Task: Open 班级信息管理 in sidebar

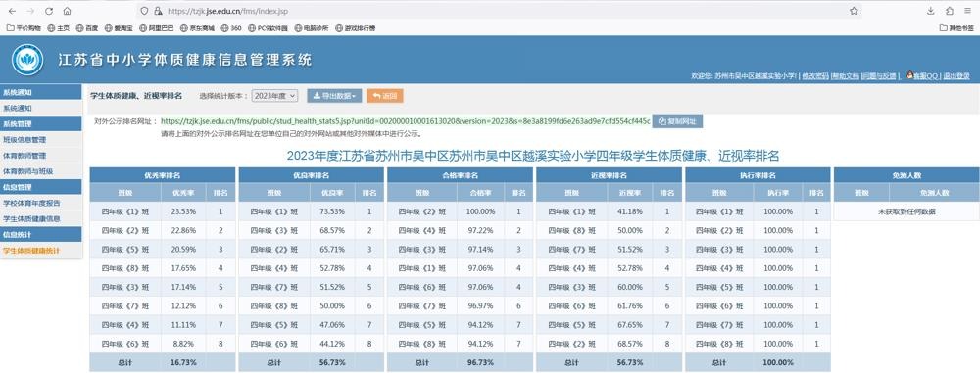Action: (40, 139)
